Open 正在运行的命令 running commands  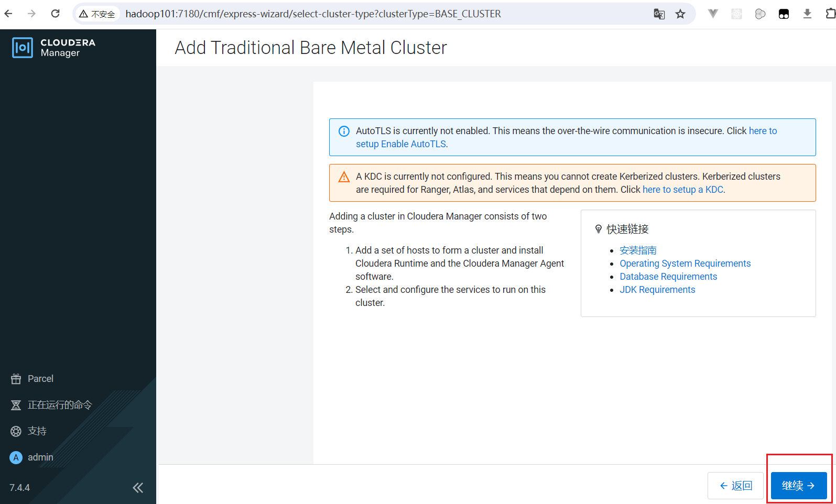tap(59, 405)
